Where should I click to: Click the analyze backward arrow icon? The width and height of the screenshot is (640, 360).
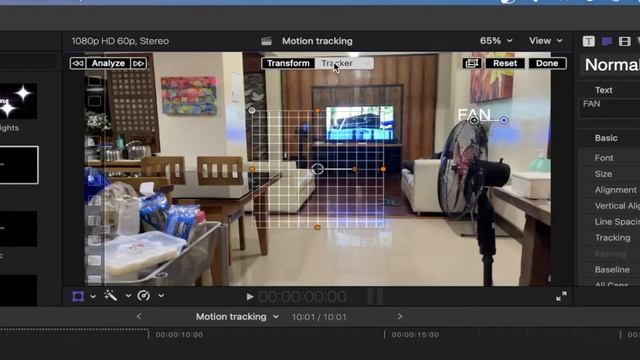click(78, 63)
